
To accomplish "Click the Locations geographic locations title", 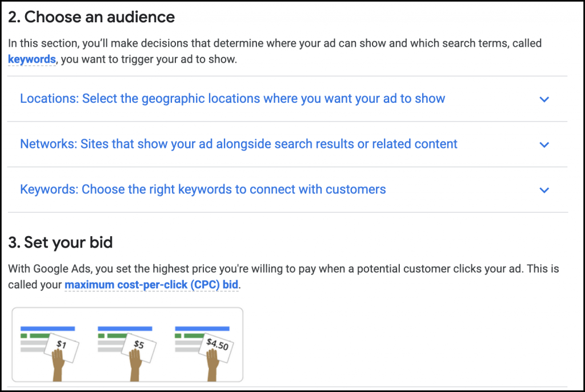I will click(233, 99).
